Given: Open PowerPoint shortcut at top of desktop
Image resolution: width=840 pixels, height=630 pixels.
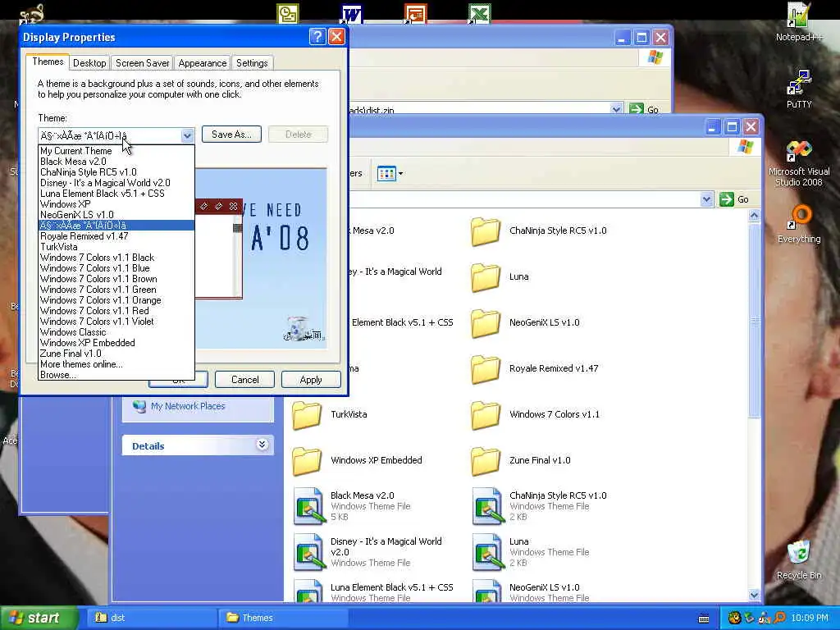Looking at the screenshot, I should coord(415,14).
